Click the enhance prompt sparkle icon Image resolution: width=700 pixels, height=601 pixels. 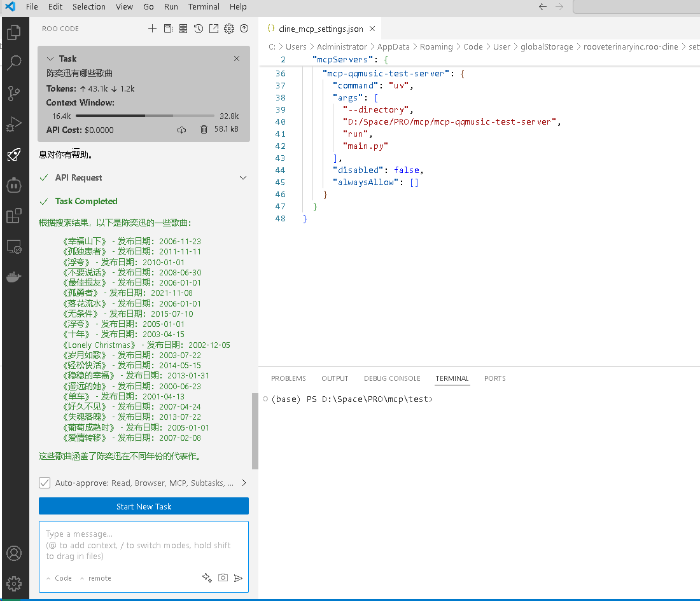(x=207, y=577)
